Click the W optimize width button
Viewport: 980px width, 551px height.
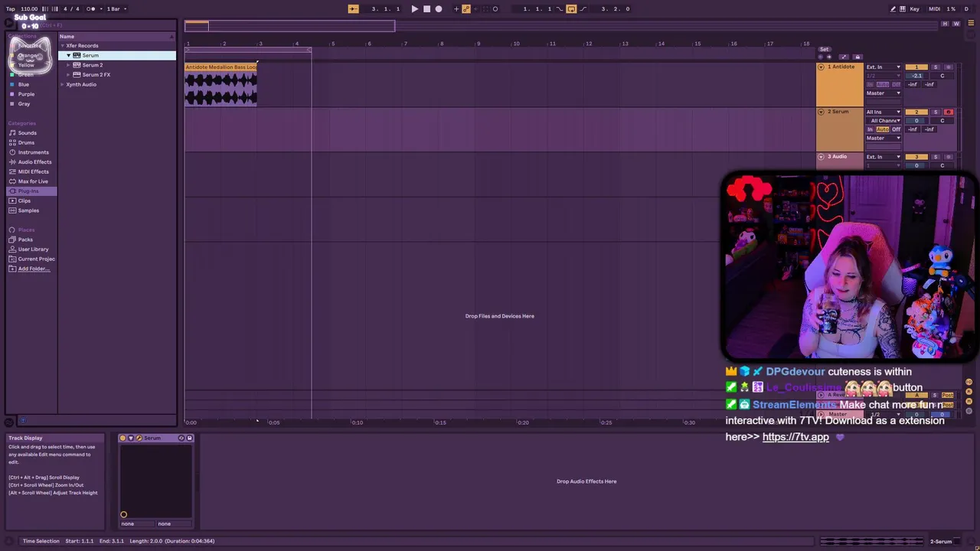(955, 24)
